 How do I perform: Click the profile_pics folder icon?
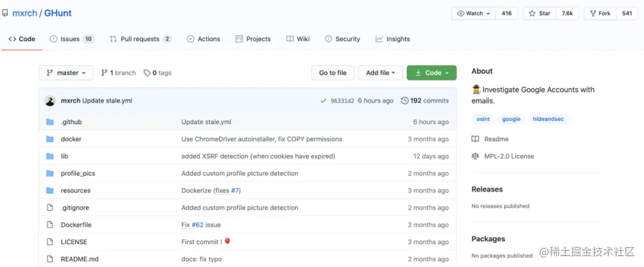coord(50,174)
